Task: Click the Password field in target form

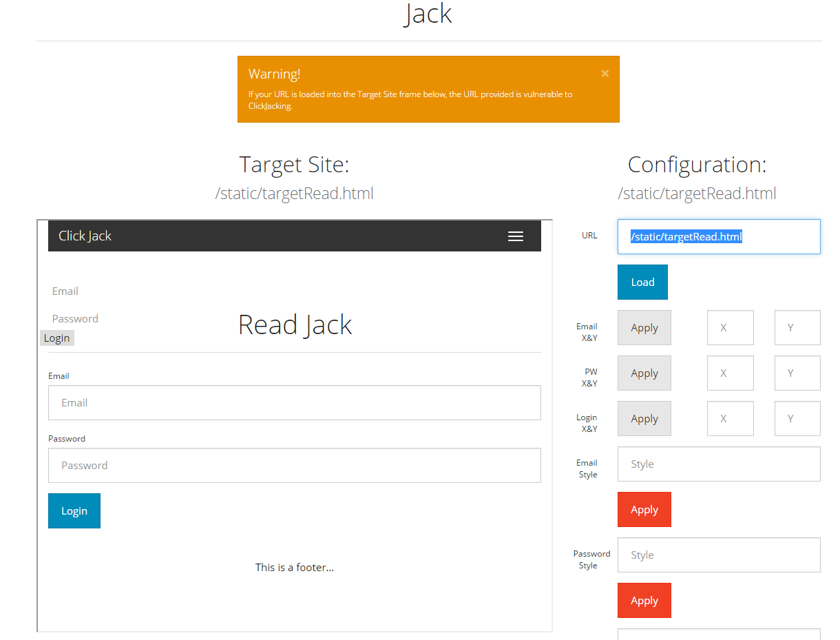Action: coord(294,466)
